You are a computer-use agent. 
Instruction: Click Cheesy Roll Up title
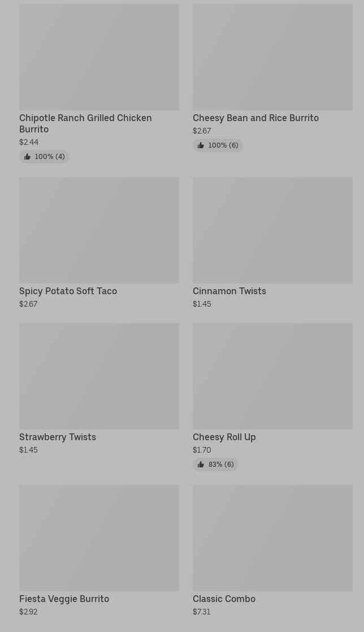coord(224,437)
